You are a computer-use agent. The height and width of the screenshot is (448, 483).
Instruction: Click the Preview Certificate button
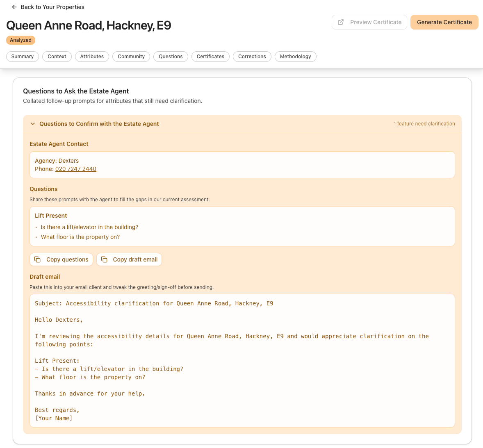point(369,22)
